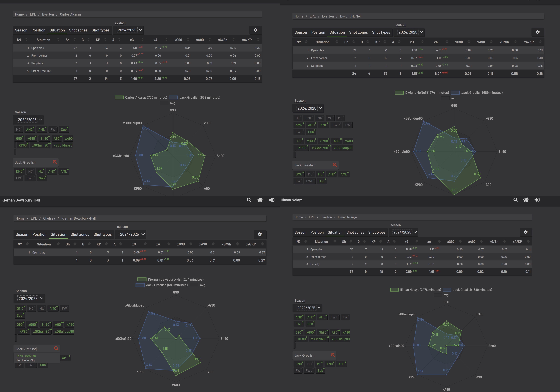
Task: Follow Everton breadcrumb in Ndiaye panel
Action: click(326, 217)
